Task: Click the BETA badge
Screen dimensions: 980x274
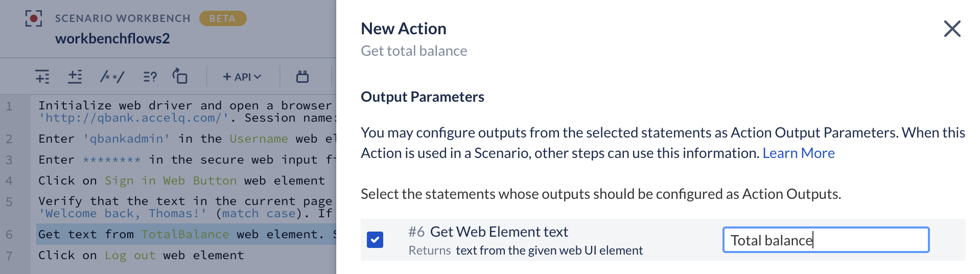Action: [223, 18]
